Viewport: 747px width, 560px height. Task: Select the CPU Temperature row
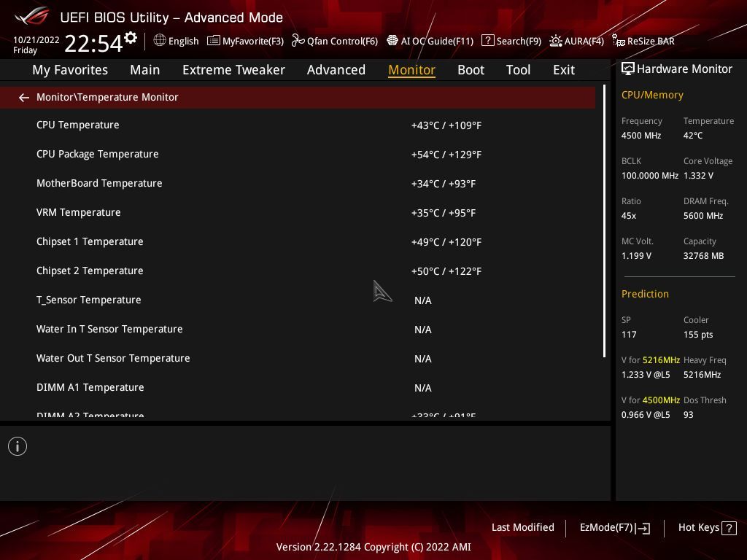click(298, 125)
